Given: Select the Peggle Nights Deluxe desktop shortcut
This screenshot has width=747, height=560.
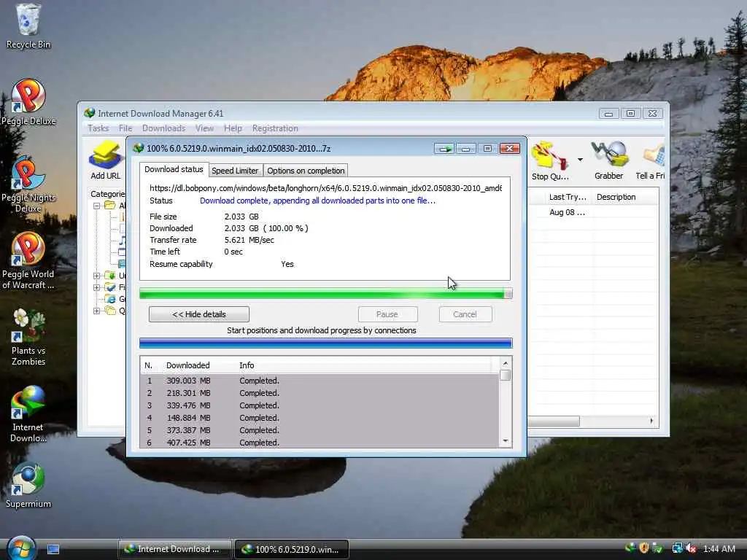Looking at the screenshot, I should tap(28, 184).
